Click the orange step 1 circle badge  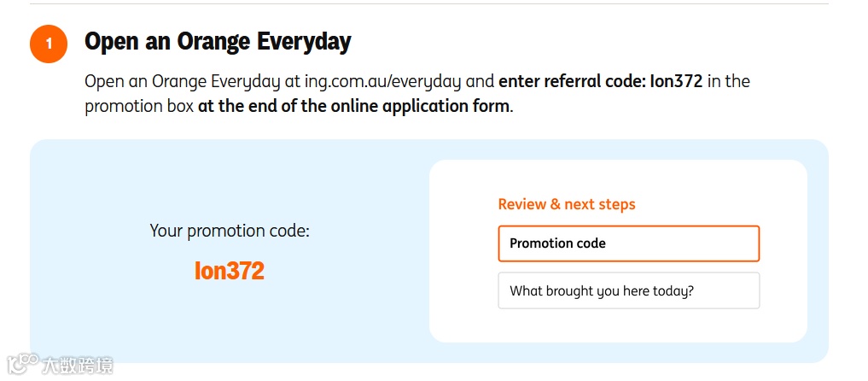point(49,44)
